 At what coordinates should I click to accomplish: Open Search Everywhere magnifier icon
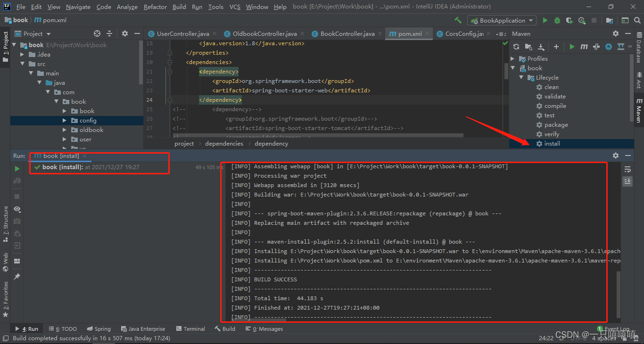coord(637,20)
